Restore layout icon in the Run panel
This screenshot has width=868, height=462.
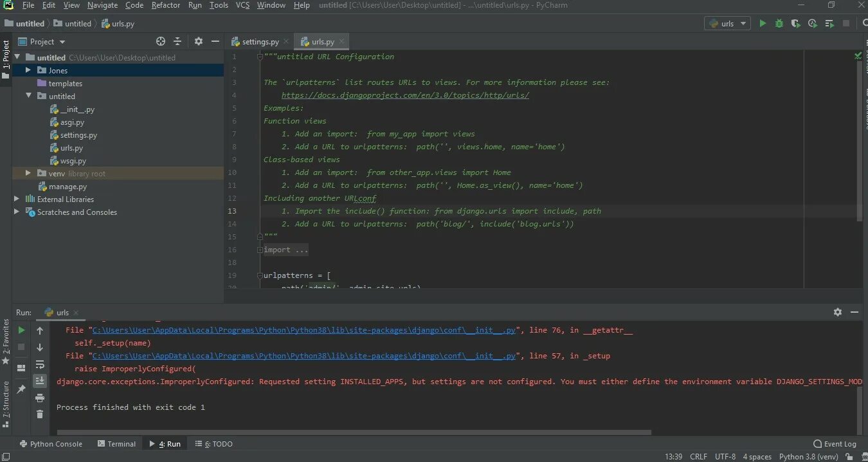tap(21, 367)
